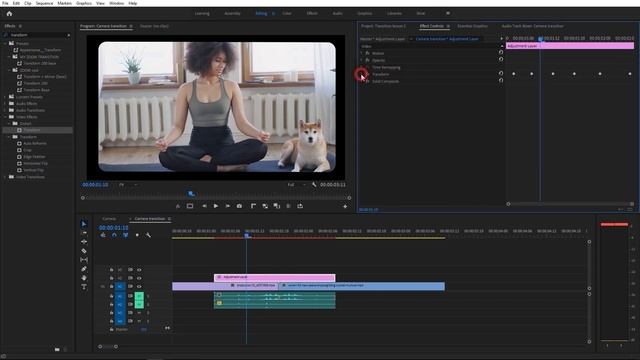Step back one frame in Program monitor
This screenshot has height=360, width=640.
click(204, 206)
